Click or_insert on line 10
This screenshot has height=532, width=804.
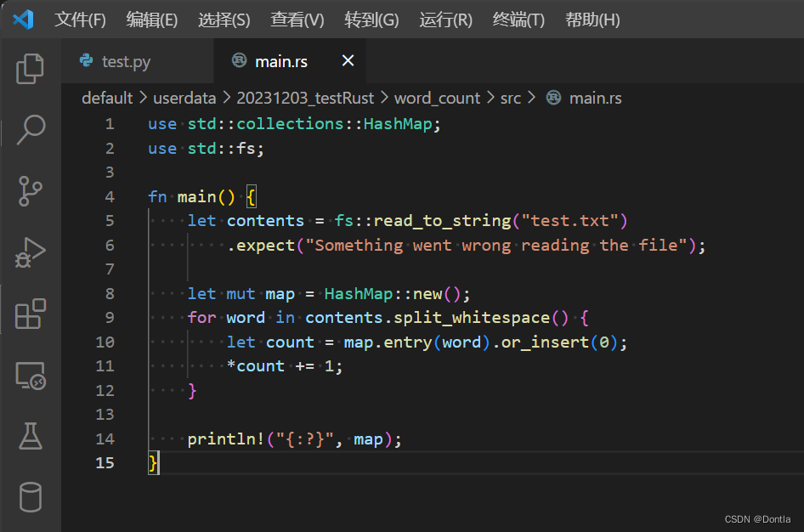coord(545,342)
